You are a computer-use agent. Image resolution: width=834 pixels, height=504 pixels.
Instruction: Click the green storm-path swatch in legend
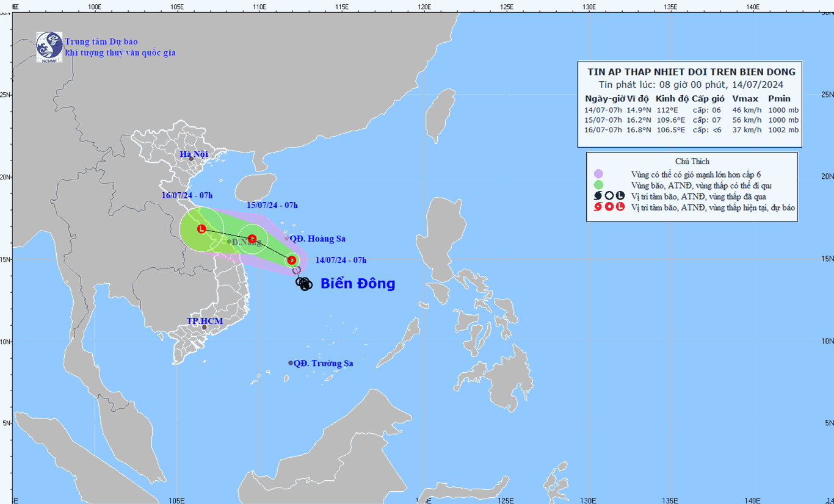(598, 185)
